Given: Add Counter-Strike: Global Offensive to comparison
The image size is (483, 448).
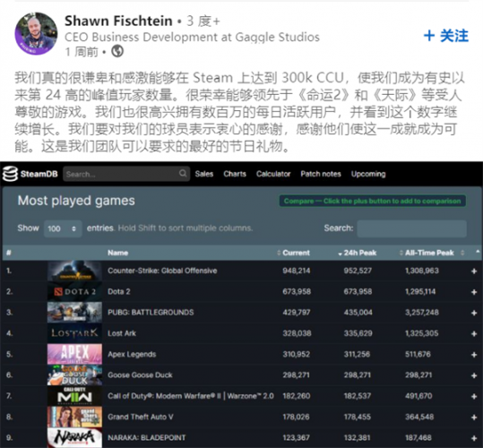Looking at the screenshot, I should click(x=474, y=271).
